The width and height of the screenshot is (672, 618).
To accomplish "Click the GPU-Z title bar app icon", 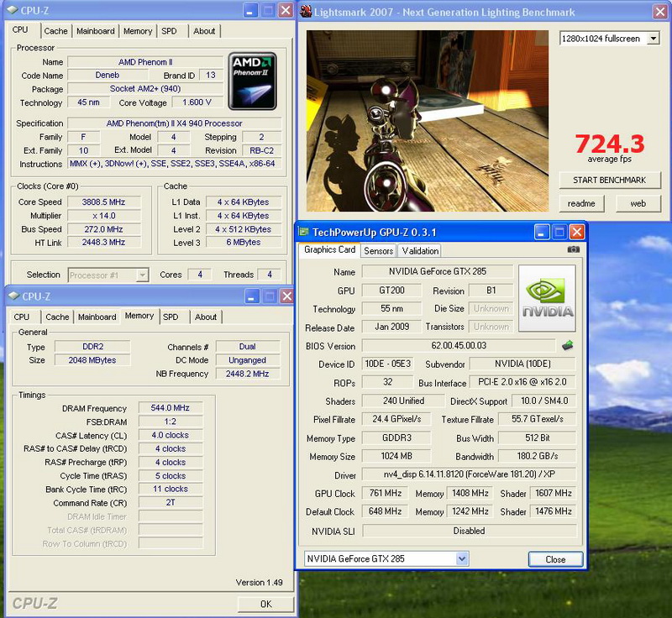I will click(x=304, y=232).
